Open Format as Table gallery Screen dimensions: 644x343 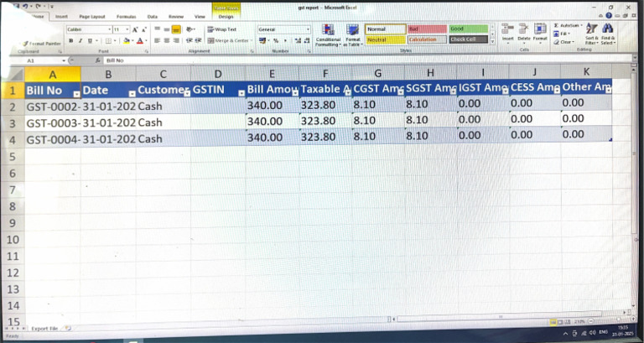[x=353, y=35]
